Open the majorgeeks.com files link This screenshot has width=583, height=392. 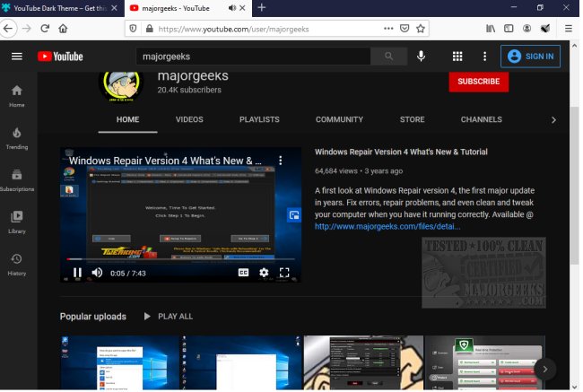point(387,226)
